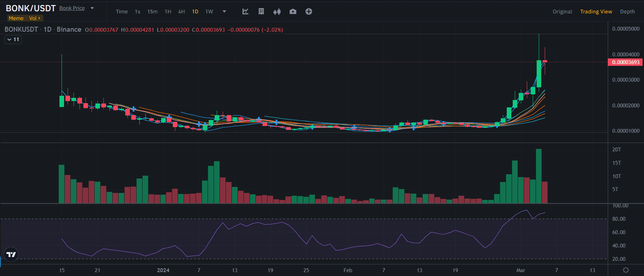This screenshot has width=644, height=276.
Task: Click the BONKUSDT 1D Binance legend title
Action: (43, 30)
